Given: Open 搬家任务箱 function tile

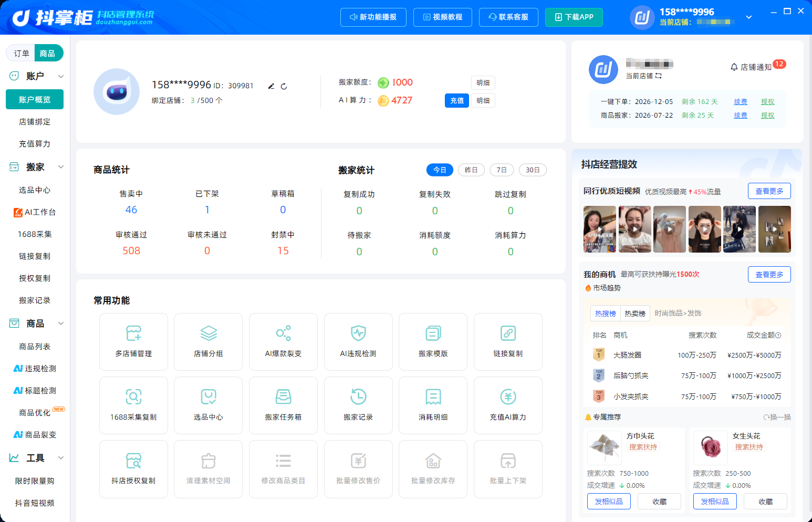Looking at the screenshot, I should pos(283,405).
